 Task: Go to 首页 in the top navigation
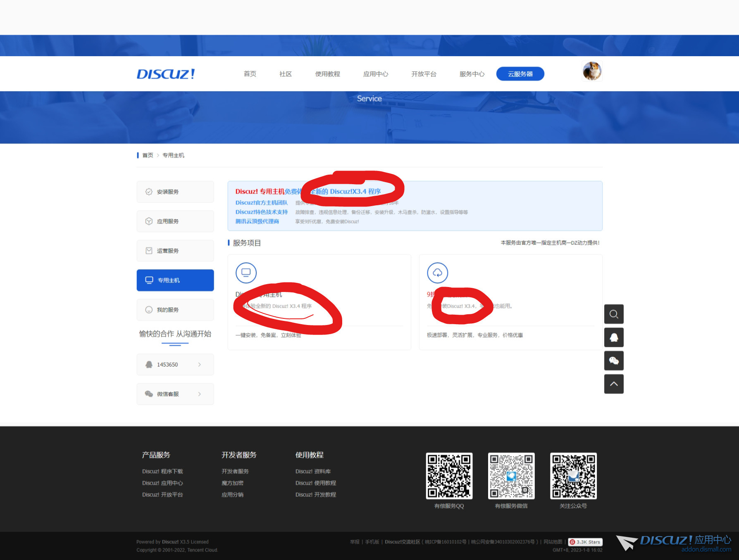pyautogui.click(x=250, y=74)
